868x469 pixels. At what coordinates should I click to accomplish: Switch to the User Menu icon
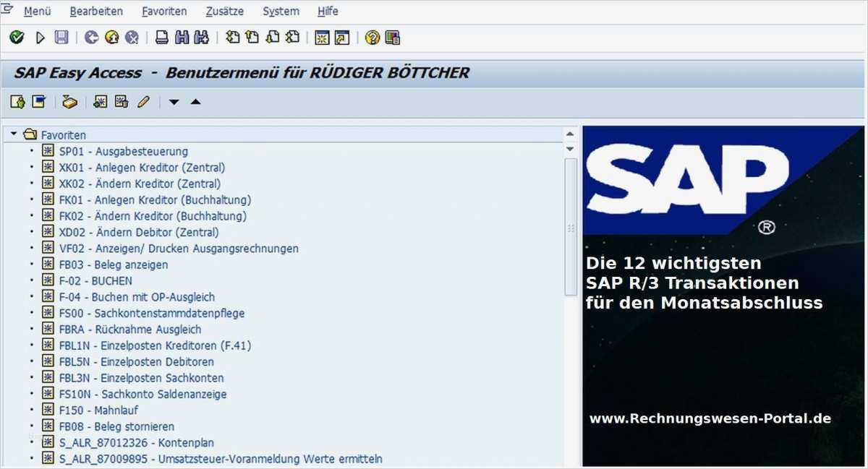point(17,101)
